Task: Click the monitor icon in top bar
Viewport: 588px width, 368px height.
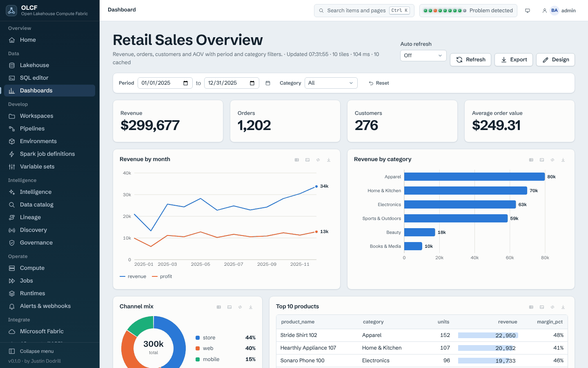Action: click(x=528, y=11)
